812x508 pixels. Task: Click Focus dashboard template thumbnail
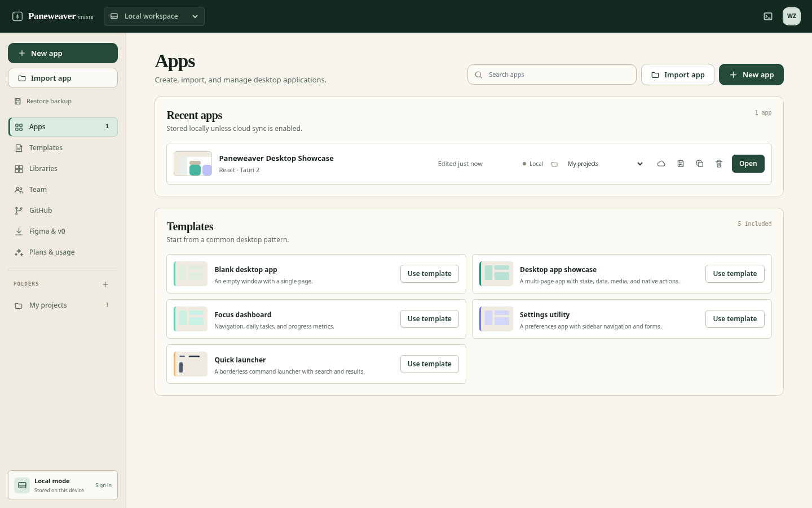(x=191, y=319)
